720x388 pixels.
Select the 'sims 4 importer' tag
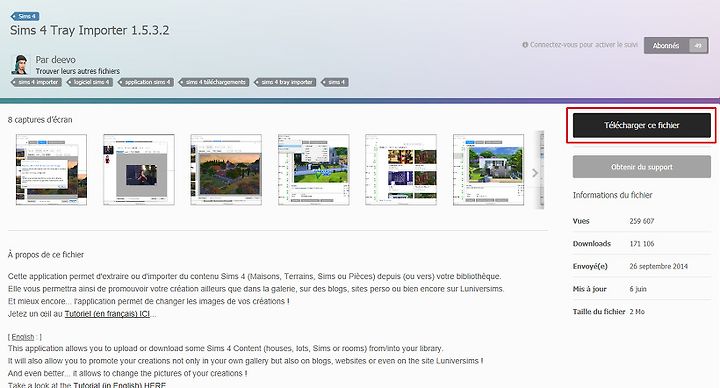(x=37, y=82)
